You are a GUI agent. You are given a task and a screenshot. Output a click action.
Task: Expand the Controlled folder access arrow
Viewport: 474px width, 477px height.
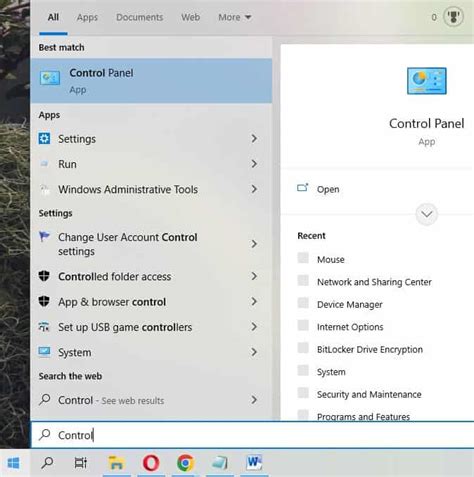click(x=254, y=276)
